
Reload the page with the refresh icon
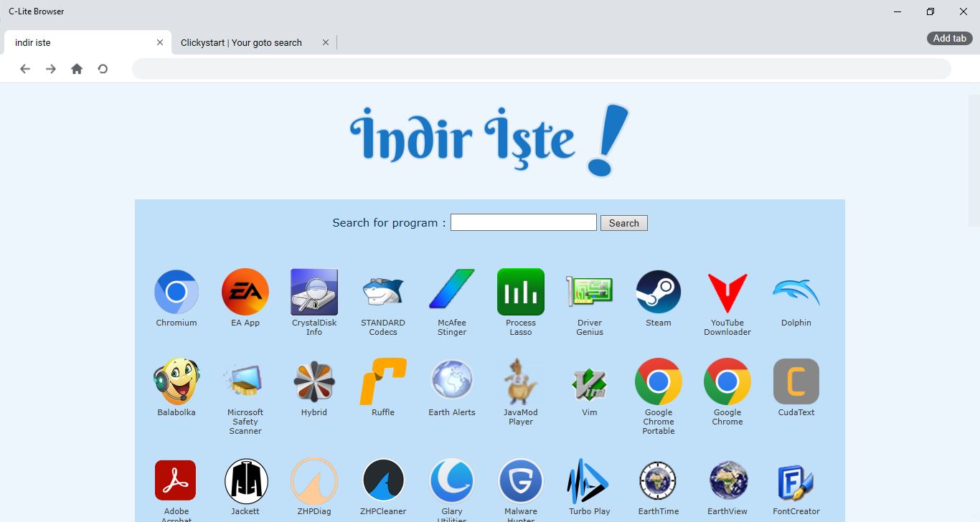pyautogui.click(x=103, y=69)
